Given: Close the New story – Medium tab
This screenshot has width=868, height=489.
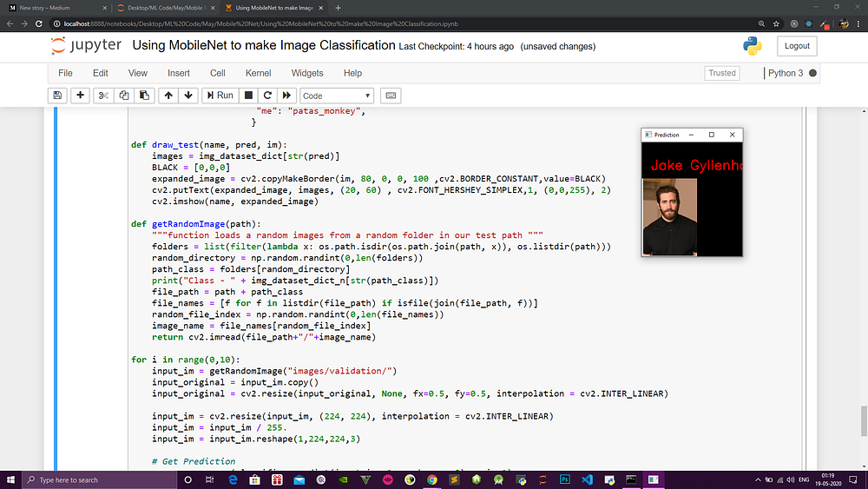Looking at the screenshot, I should click(x=105, y=8).
